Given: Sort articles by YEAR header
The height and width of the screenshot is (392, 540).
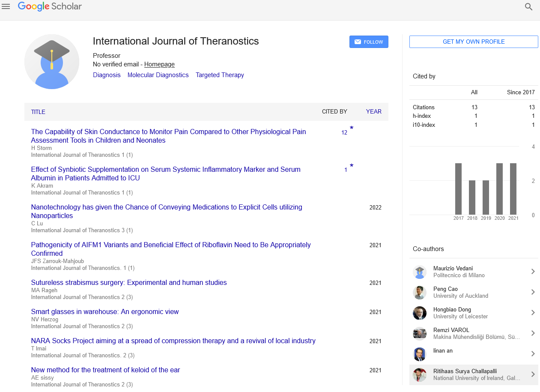Looking at the screenshot, I should [x=373, y=111].
